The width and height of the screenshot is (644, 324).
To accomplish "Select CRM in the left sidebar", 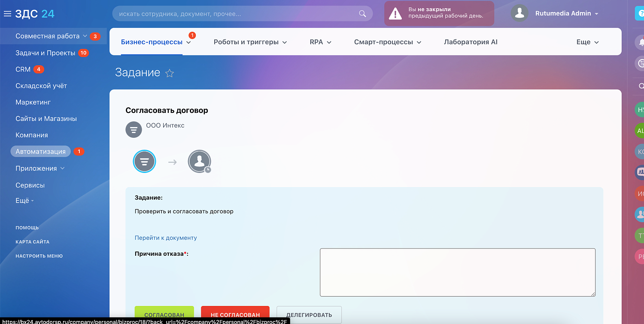I will pos(24,69).
